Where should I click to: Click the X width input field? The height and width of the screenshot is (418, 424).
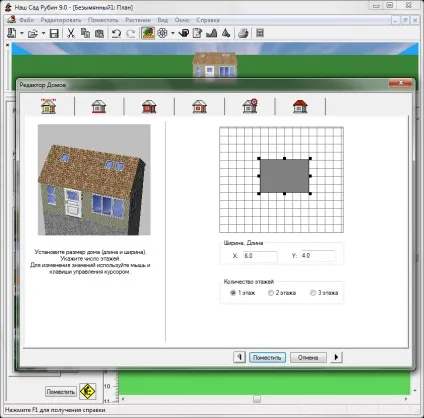(260, 256)
